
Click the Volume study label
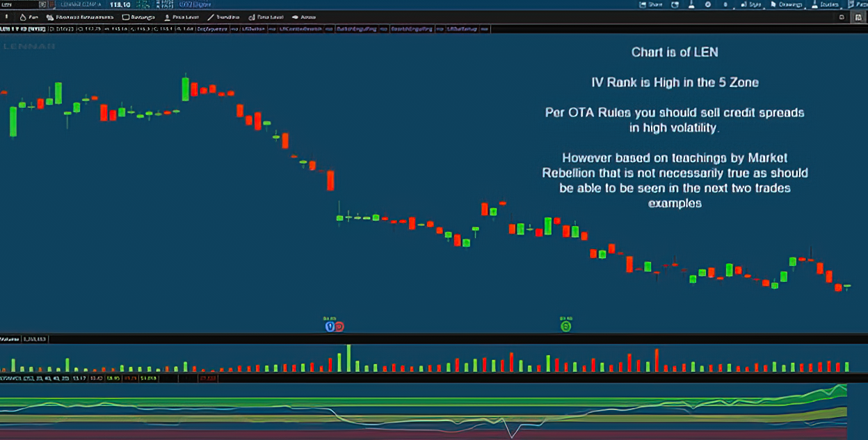[10, 339]
